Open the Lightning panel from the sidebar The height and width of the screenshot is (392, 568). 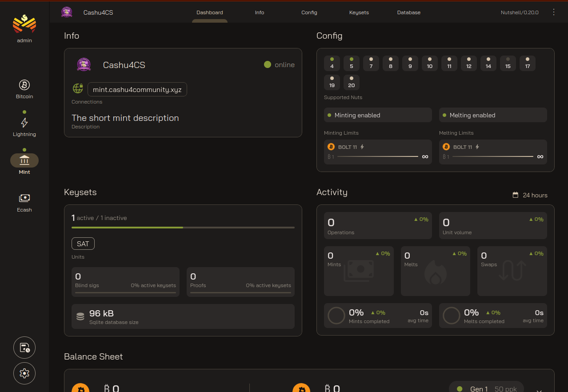(x=24, y=126)
